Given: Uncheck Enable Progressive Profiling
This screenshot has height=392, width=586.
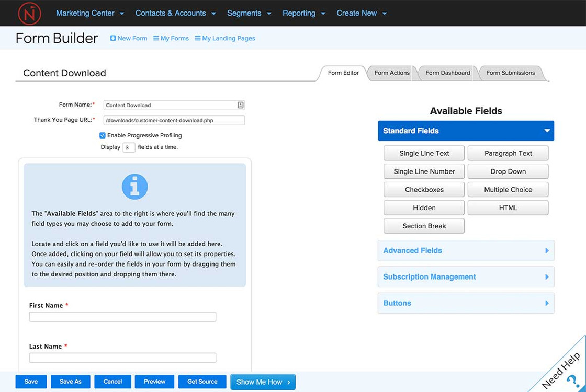Looking at the screenshot, I should [x=103, y=135].
